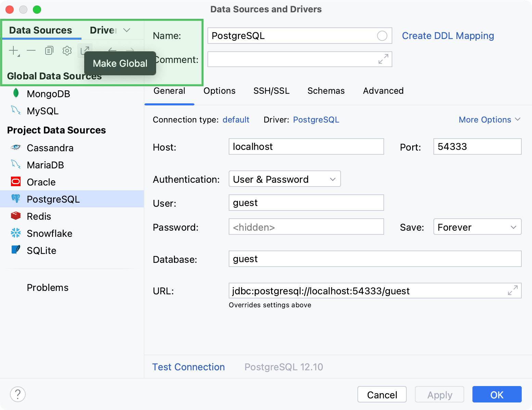Open More Options
Image resolution: width=532 pixels, height=410 pixels.
[489, 119]
